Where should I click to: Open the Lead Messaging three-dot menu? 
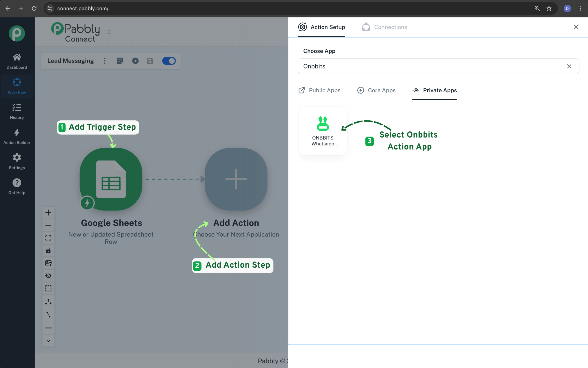coord(105,61)
